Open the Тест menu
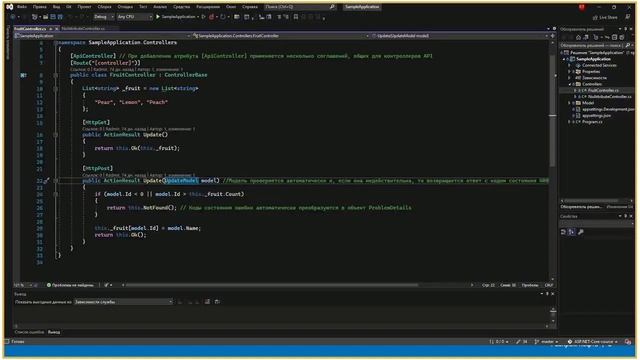This screenshot has height=360, width=640. click(x=143, y=7)
